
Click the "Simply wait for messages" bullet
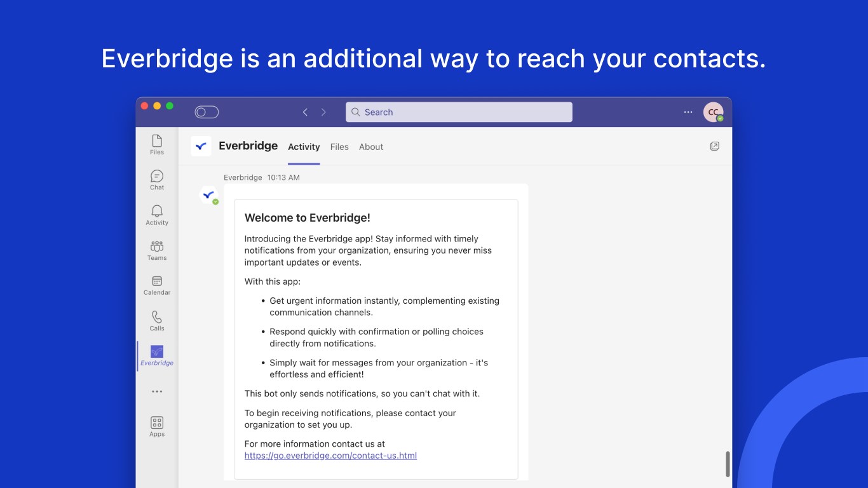(x=379, y=369)
